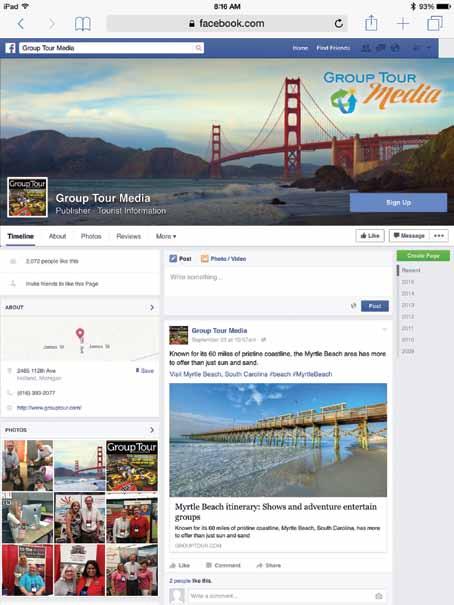454x605 pixels.
Task: Expand the Photos section chevron
Action: [152, 429]
